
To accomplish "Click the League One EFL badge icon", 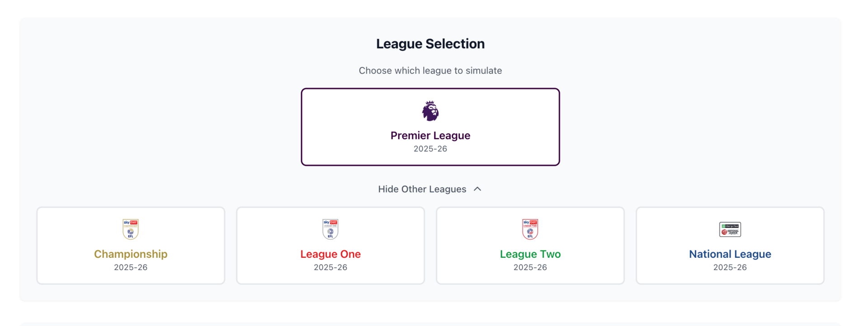I will tap(330, 229).
